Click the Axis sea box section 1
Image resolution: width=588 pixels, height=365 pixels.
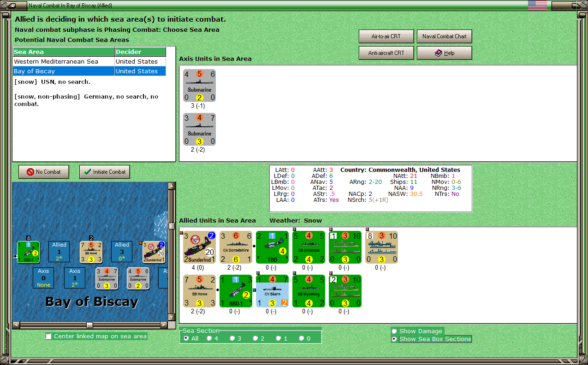coord(75,278)
